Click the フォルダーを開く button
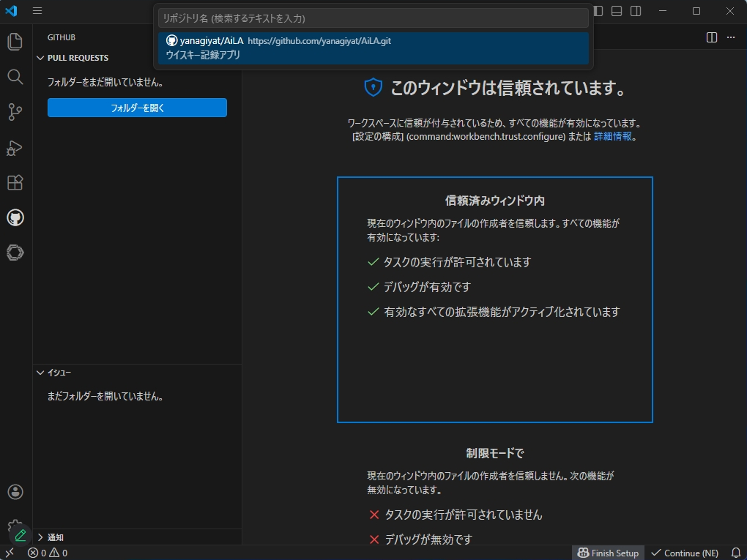 point(136,108)
